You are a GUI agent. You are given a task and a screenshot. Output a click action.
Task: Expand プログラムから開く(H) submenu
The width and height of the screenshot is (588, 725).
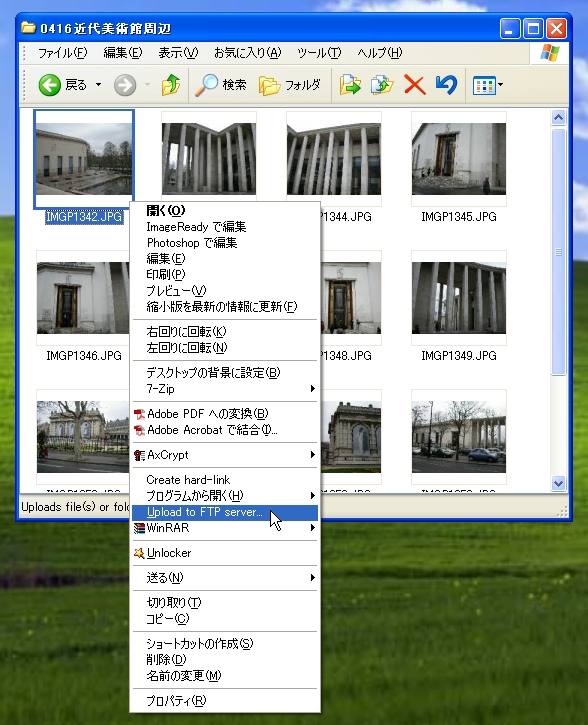(x=225, y=496)
